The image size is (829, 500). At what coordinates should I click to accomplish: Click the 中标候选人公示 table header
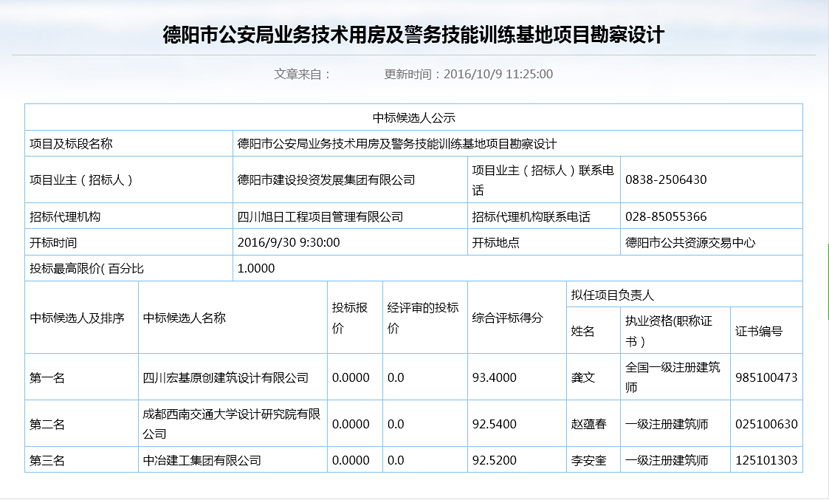tap(414, 117)
